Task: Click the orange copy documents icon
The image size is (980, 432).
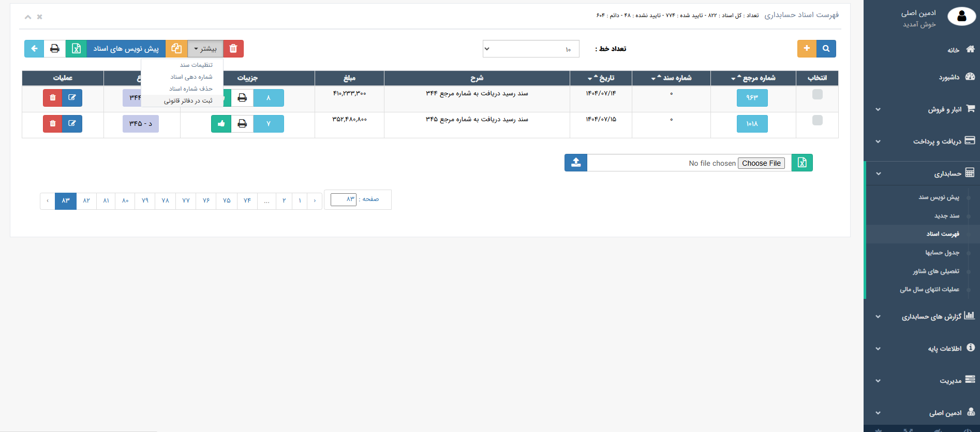Action: coord(176,49)
